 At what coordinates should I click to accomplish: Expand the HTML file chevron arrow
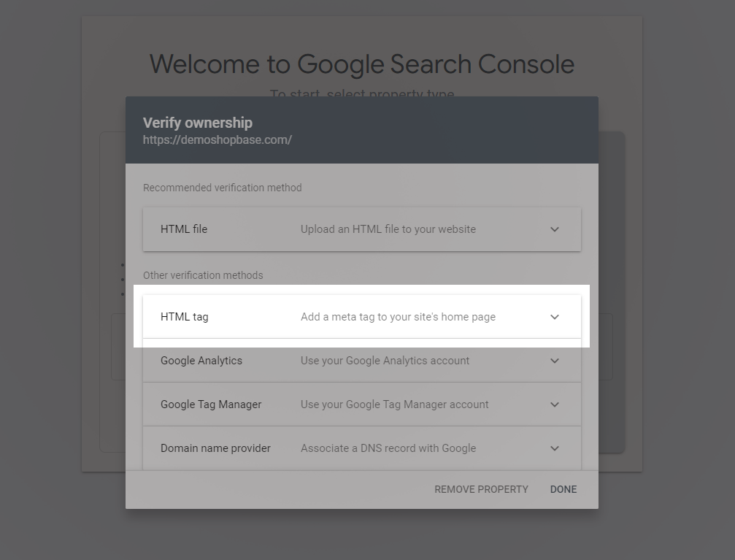point(555,229)
